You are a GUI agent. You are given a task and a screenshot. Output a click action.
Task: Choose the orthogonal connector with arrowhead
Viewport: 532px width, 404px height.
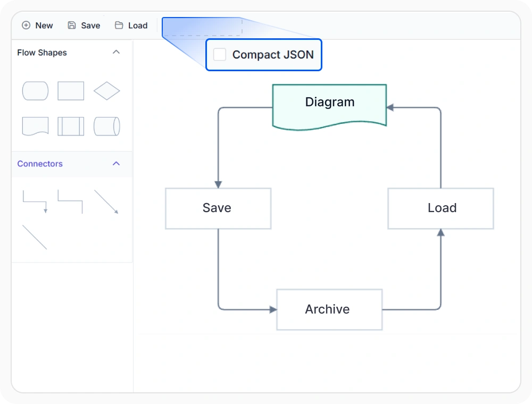[x=35, y=201]
